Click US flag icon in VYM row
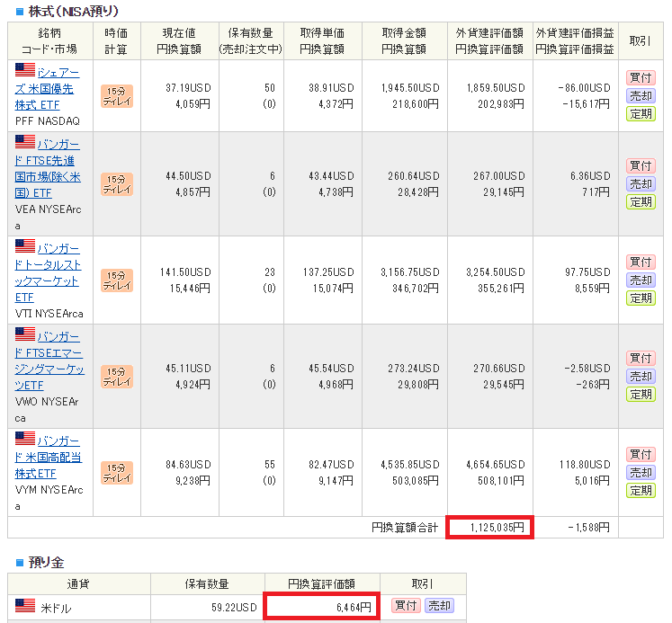The image size is (672, 623). (x=25, y=439)
